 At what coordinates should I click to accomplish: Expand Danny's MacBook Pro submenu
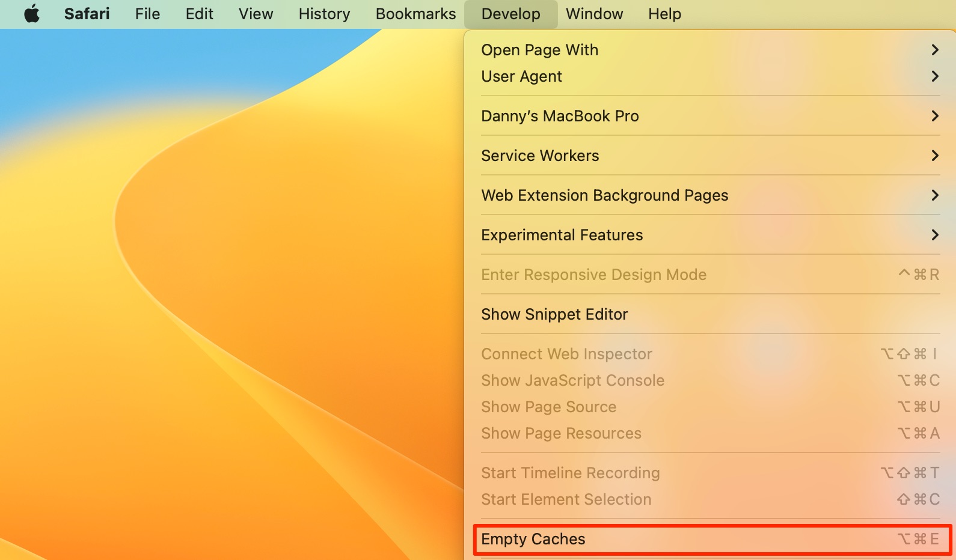tap(710, 116)
